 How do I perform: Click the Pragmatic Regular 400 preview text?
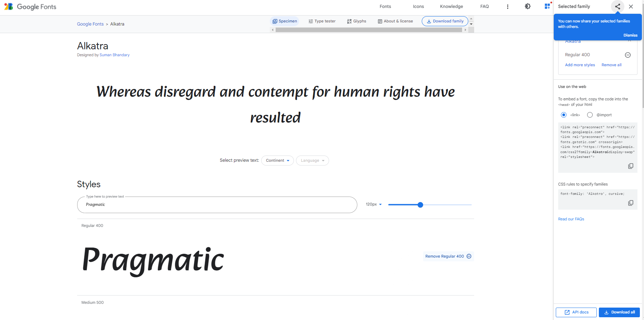153,261
